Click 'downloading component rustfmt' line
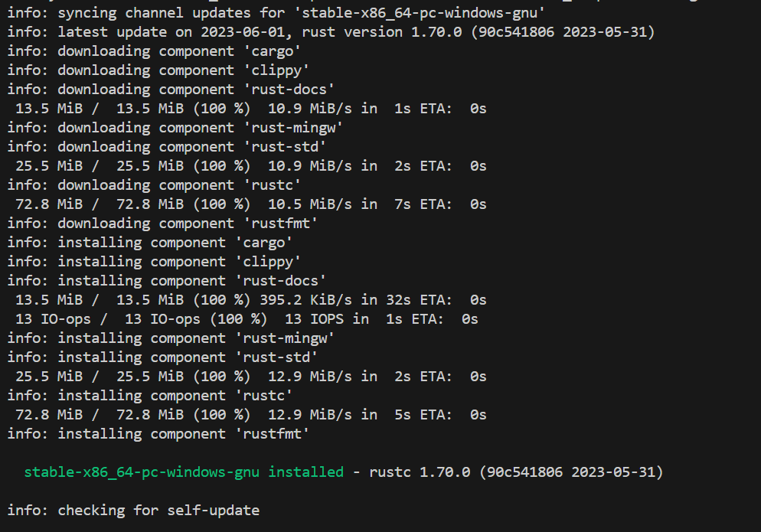This screenshot has width=761, height=532. (162, 224)
